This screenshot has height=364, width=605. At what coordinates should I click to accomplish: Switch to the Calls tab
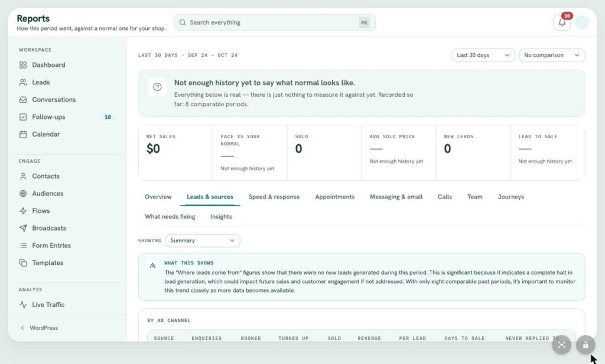tap(444, 197)
